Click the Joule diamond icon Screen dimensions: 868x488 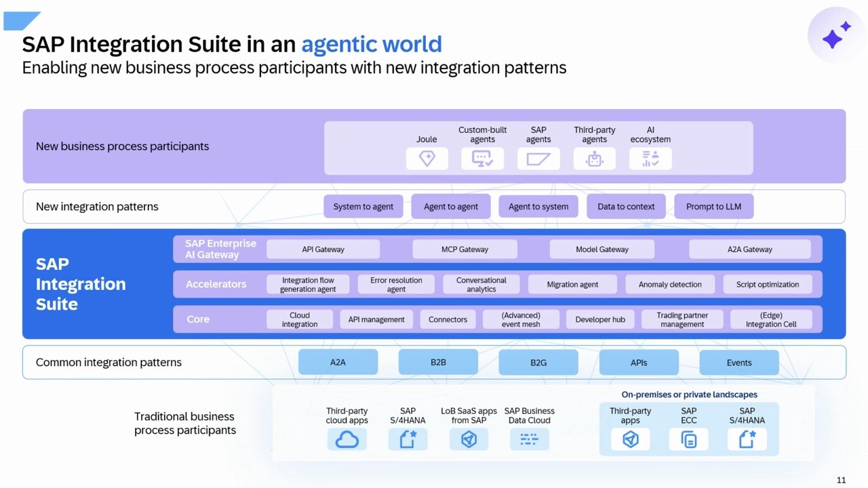[427, 159]
